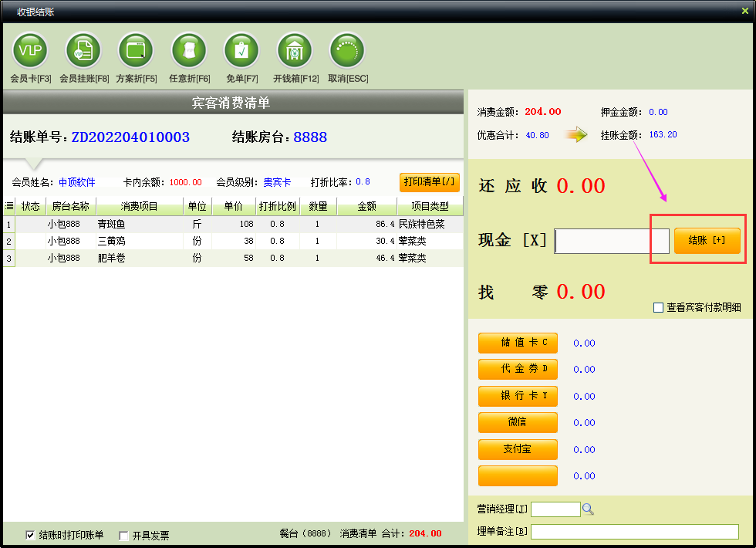The image size is (756, 548).
Task: Click the 金额 column header
Action: [x=367, y=207]
